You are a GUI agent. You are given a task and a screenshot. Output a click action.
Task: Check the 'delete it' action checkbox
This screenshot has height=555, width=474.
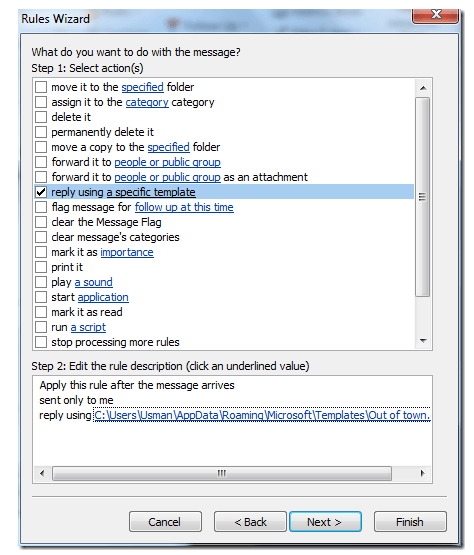41,117
